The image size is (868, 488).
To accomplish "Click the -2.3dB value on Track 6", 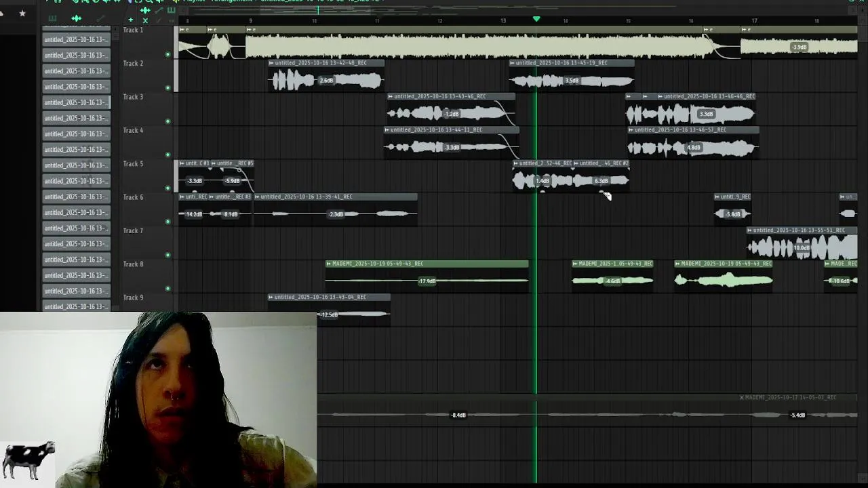I will coord(336,214).
